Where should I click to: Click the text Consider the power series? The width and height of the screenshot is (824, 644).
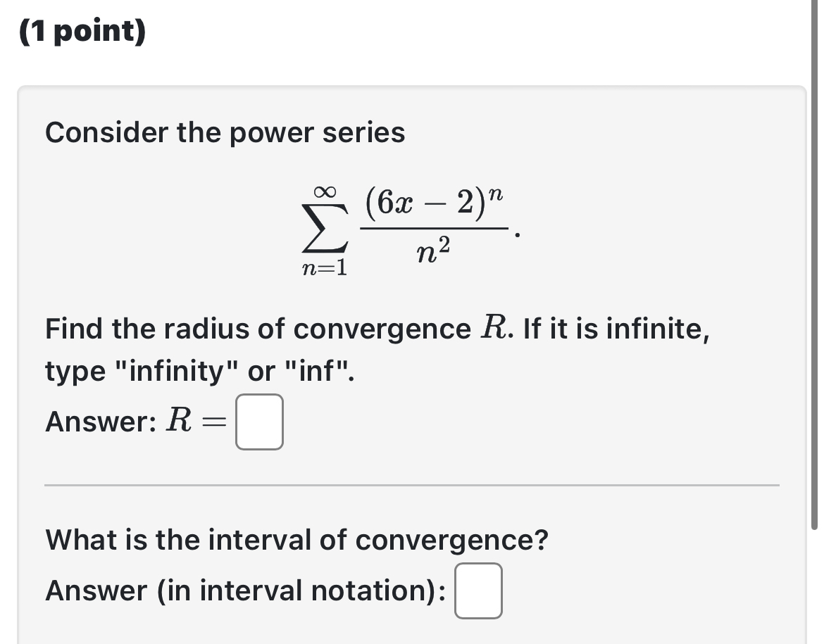click(225, 132)
